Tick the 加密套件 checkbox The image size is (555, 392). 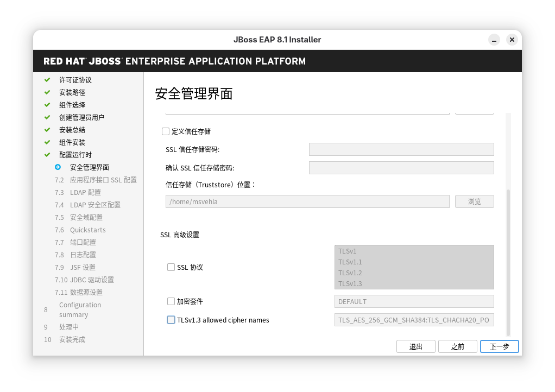pyautogui.click(x=171, y=301)
